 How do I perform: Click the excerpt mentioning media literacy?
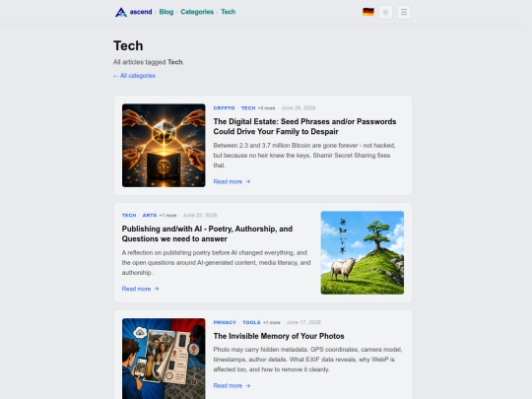click(216, 263)
